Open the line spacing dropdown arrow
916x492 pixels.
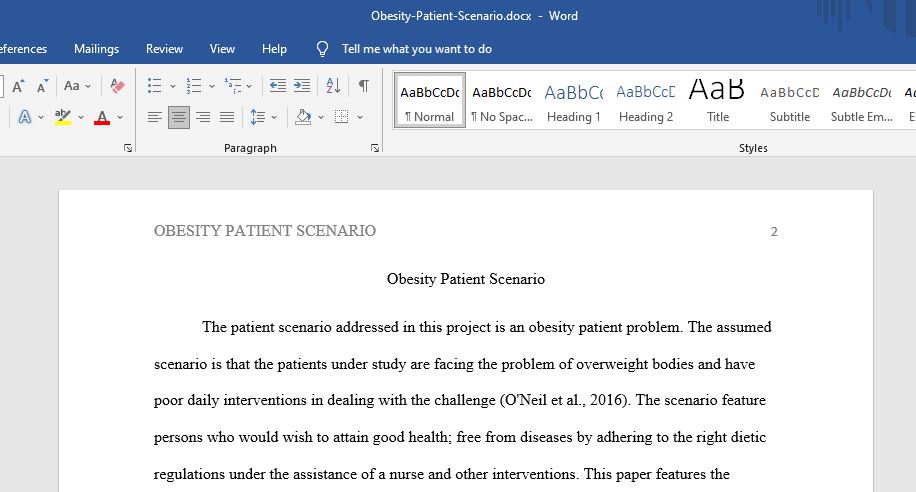point(273,117)
